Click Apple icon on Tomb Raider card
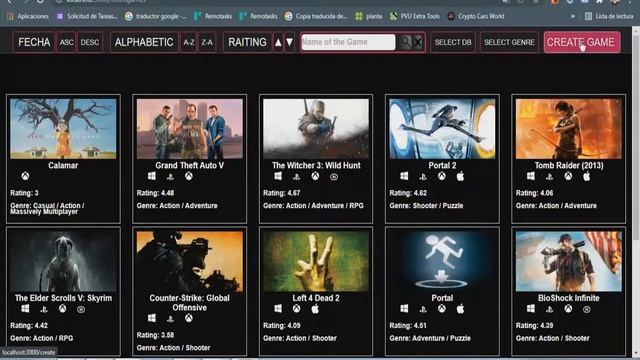Image resolution: width=640 pixels, height=360 pixels. coord(587,176)
